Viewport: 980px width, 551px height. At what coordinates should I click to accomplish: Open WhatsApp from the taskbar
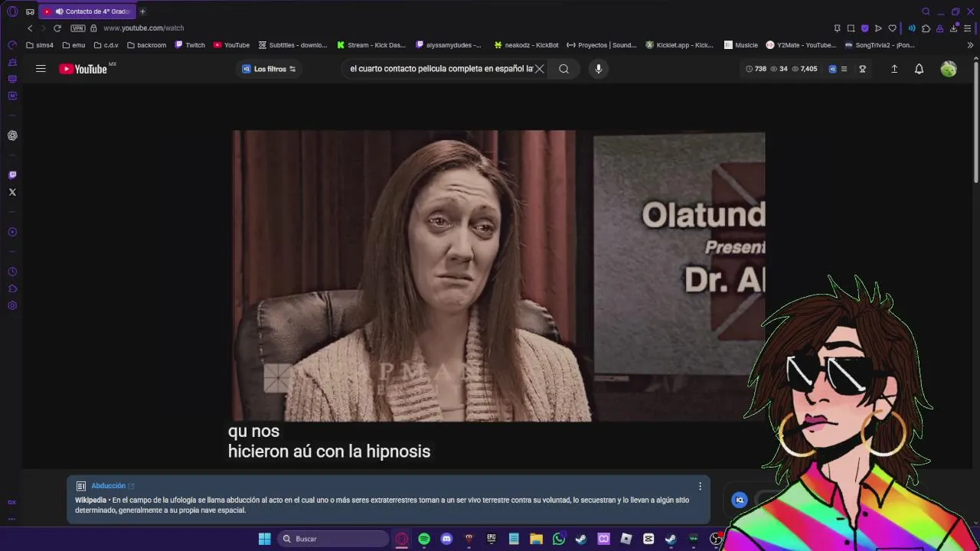point(559,539)
